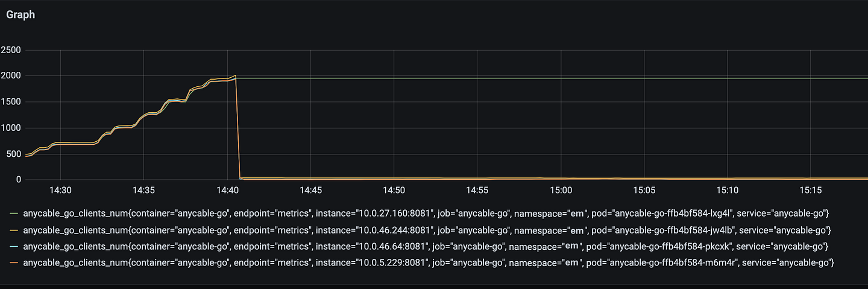Click the 14:40 time axis label
Screen dimensions: 868x289
click(x=227, y=190)
